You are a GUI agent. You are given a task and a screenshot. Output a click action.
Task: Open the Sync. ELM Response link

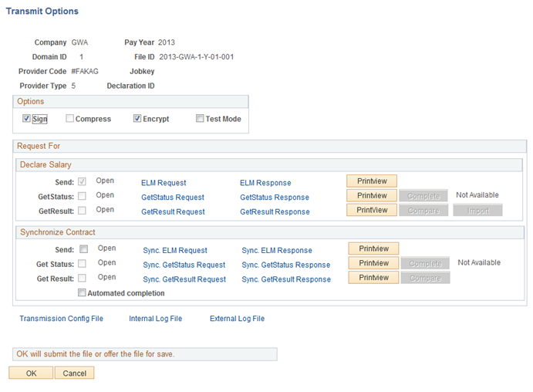point(277,251)
